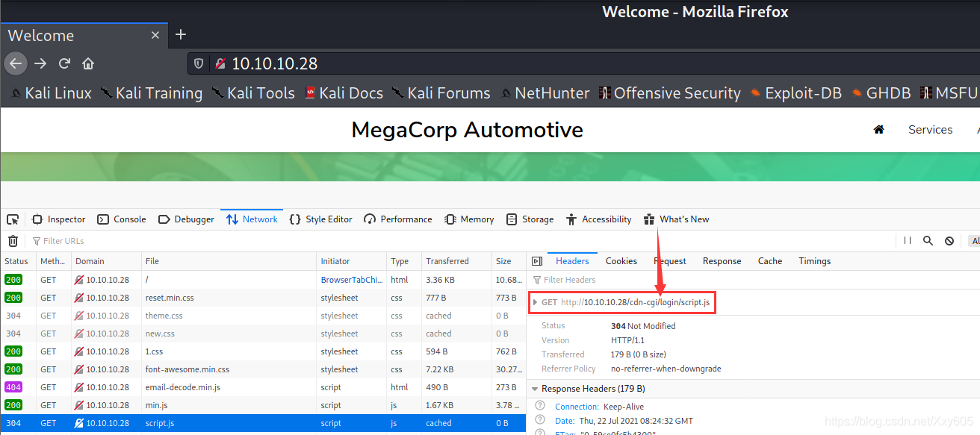
Task: Close the Welcome tab
Action: click(155, 35)
